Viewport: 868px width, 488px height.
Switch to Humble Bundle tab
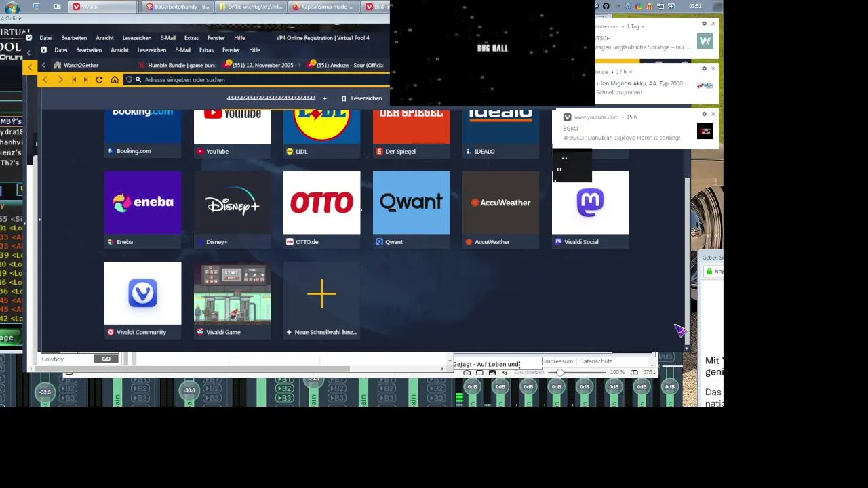[x=176, y=65]
